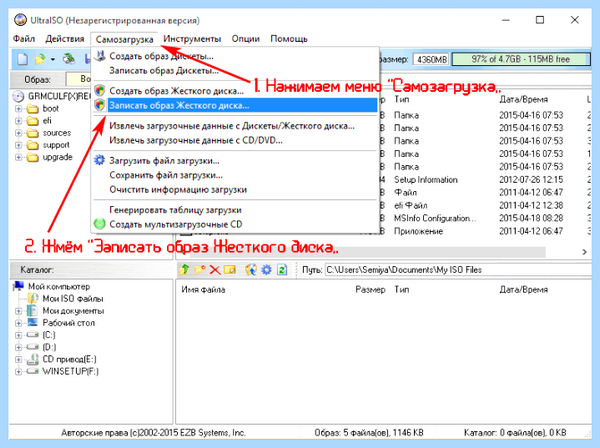Viewport: 600px width, 448px height.
Task: Click the blue gear settings icon
Action: coord(266,270)
